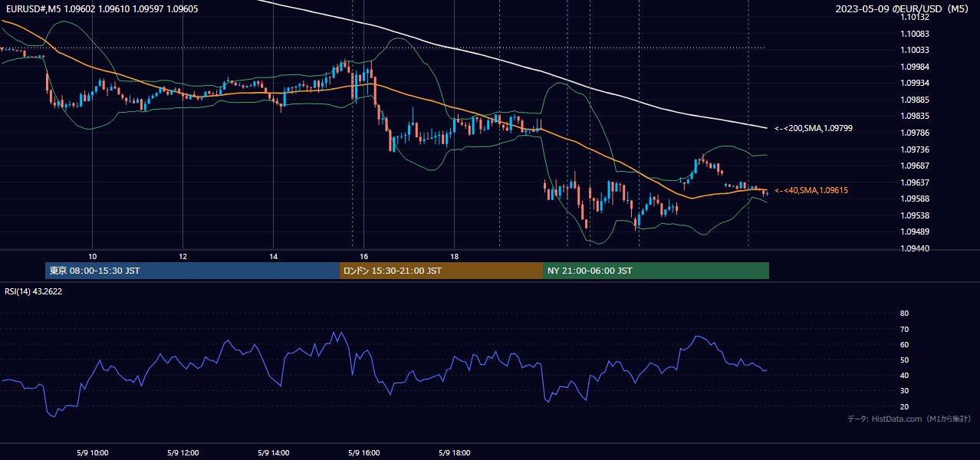Image resolution: width=980 pixels, height=460 pixels.
Task: Select the 40 SMA 1.09615 label
Action: point(811,190)
